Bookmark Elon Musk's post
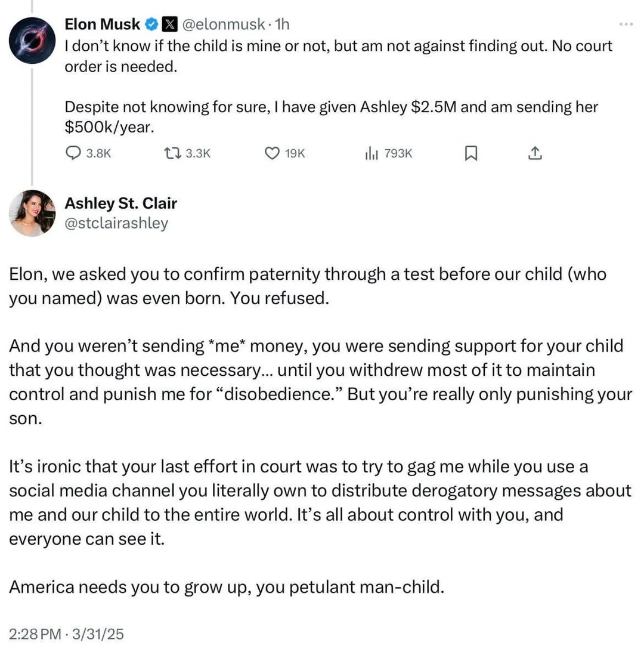This screenshot has width=644, height=652. [470, 153]
